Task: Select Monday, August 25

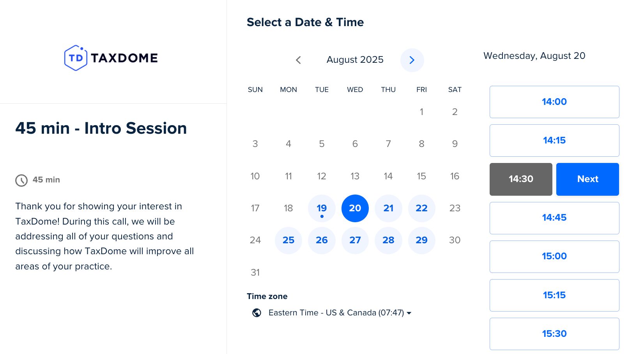Action: 288,240
